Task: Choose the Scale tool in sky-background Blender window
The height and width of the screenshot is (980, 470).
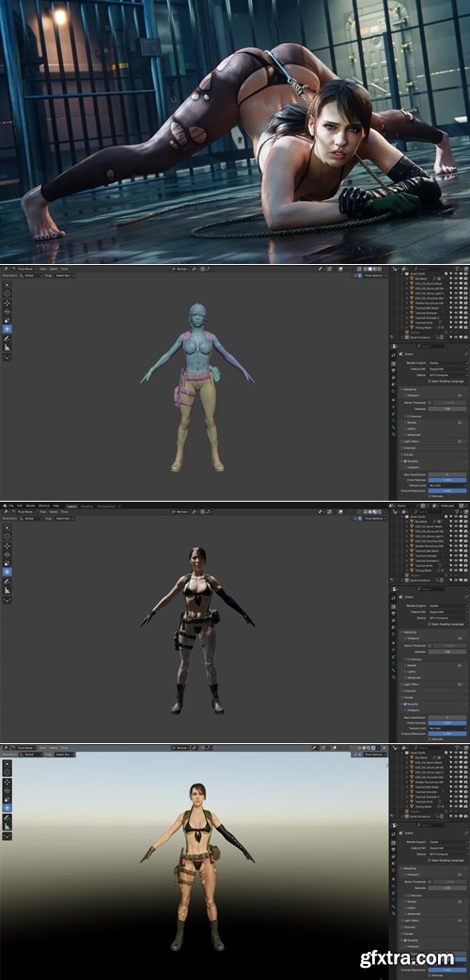Action: (x=8, y=799)
